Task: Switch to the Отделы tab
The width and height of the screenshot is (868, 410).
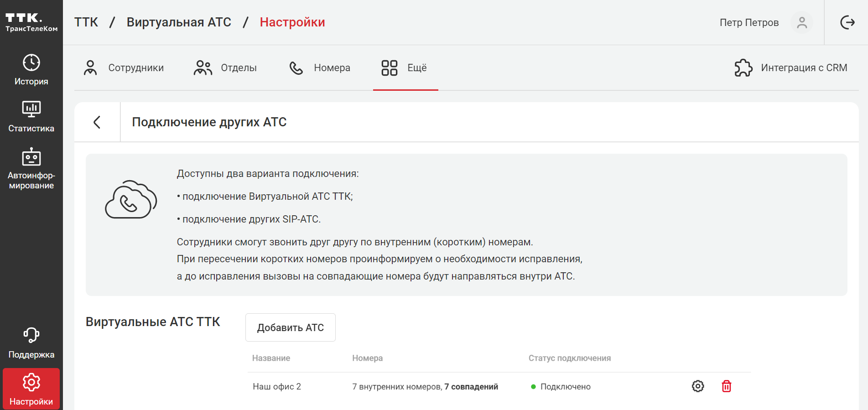Action: [225, 68]
